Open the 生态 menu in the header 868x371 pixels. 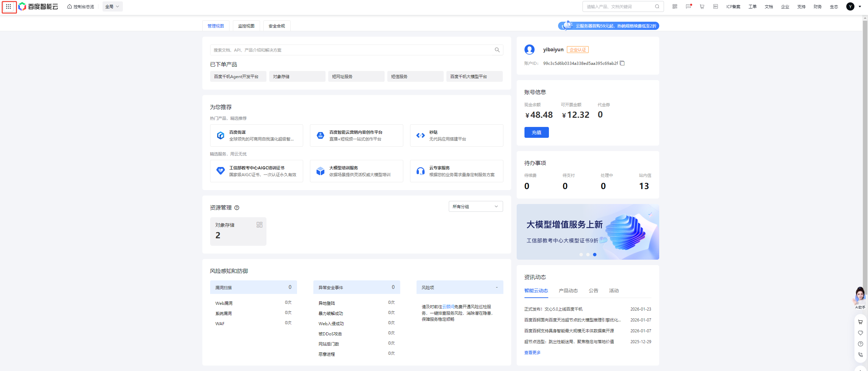point(834,7)
